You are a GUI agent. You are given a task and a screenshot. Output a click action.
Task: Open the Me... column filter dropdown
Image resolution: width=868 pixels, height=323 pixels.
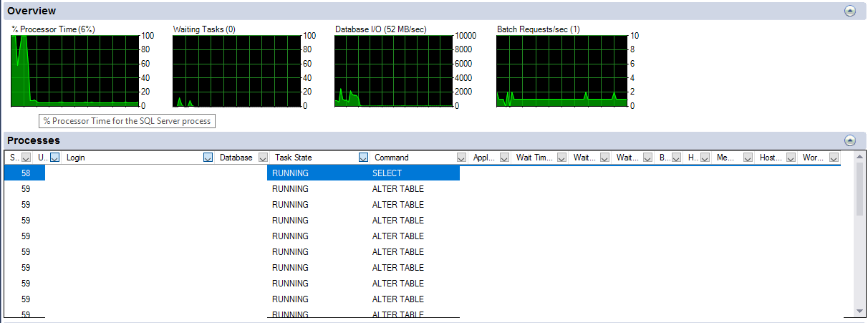click(x=748, y=158)
